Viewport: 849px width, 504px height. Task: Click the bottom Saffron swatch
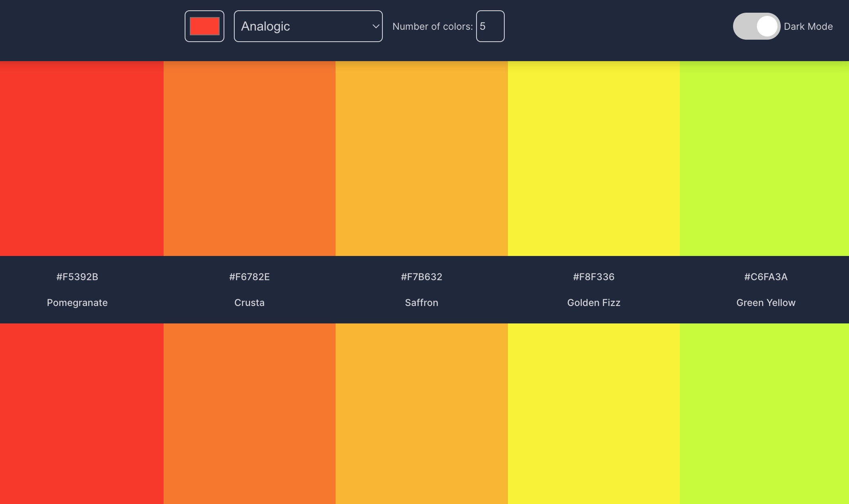[x=421, y=414]
